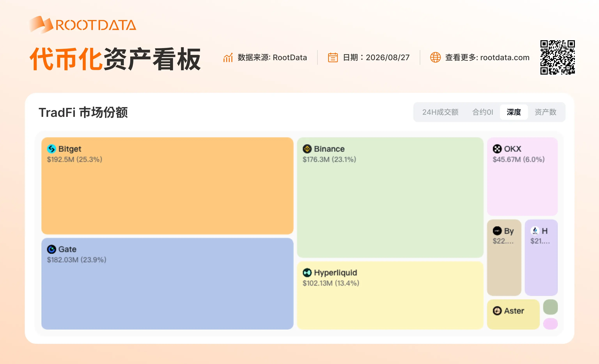Click the OKX name label

(x=513, y=149)
